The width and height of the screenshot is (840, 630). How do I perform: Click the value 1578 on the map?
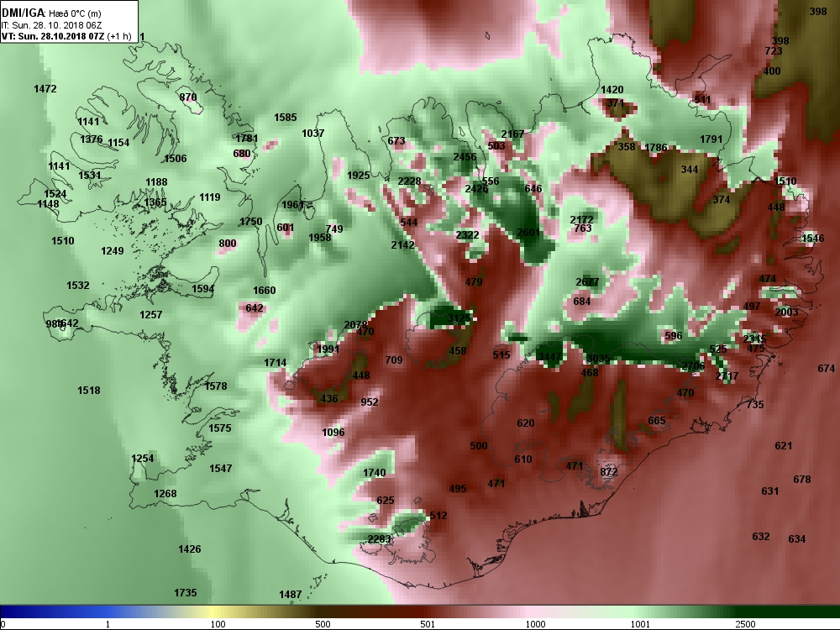click(x=216, y=386)
